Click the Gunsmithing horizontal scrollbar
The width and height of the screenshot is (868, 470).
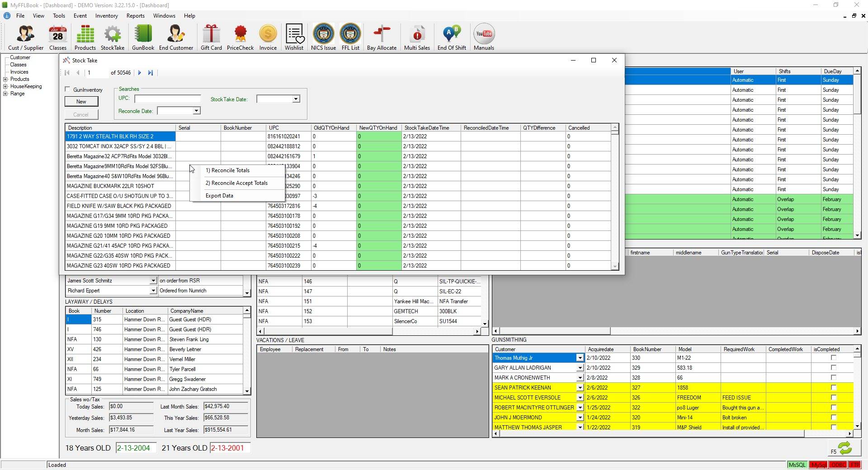click(672, 434)
